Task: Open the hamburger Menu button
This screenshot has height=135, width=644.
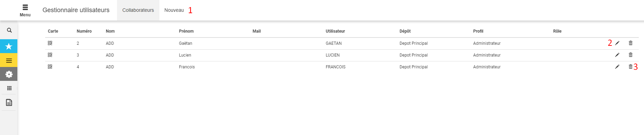Action: 25,10
